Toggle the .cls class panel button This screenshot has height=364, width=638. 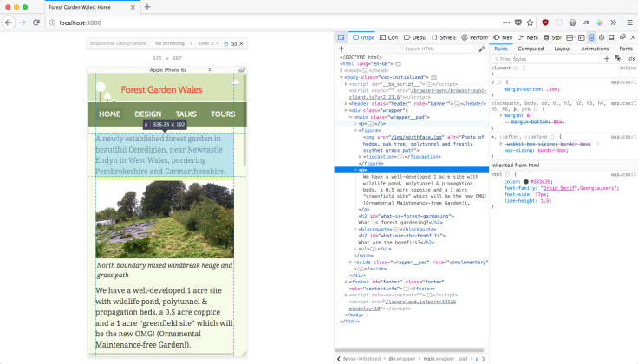(x=631, y=59)
